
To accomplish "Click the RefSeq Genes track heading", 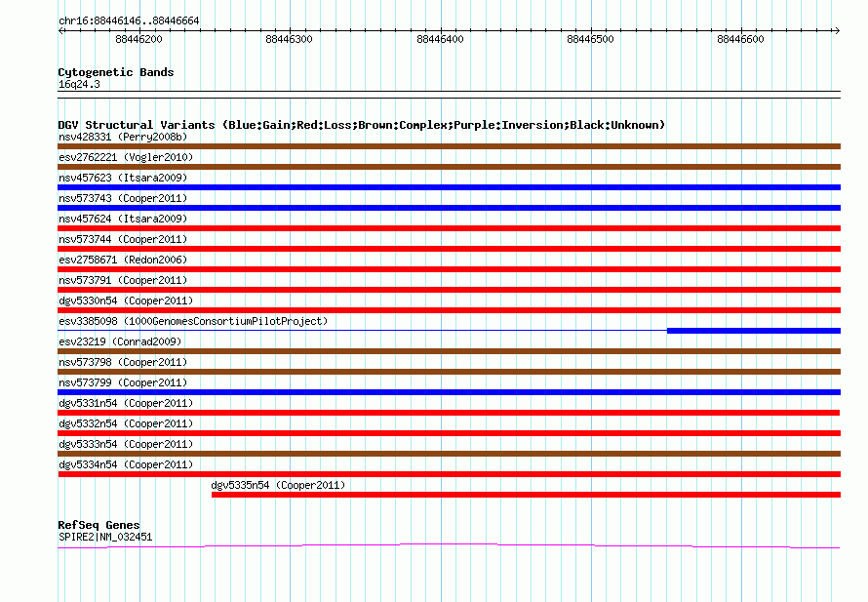I will 99,525.
